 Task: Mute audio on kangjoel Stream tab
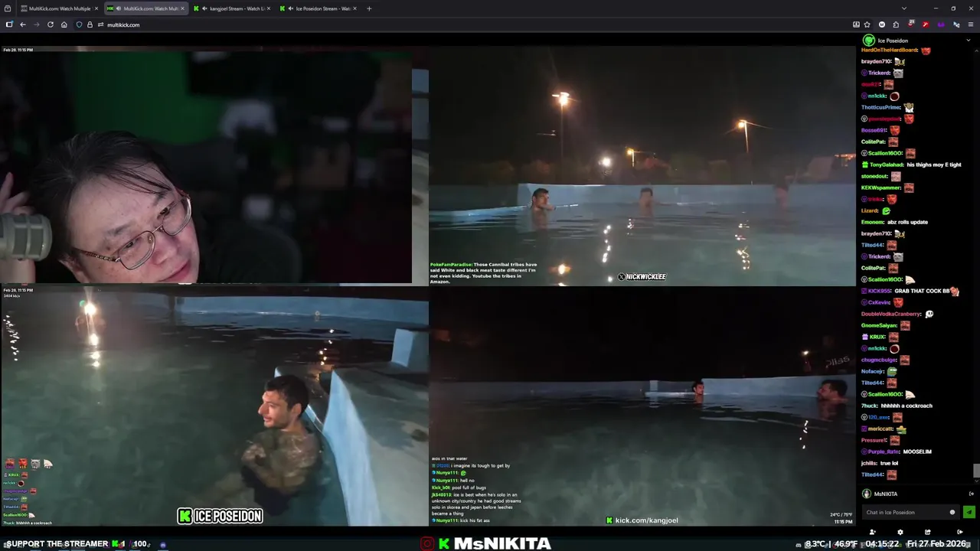pyautogui.click(x=204, y=8)
